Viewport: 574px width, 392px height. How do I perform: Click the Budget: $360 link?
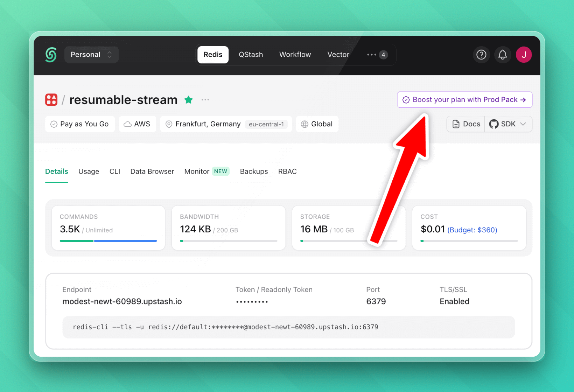click(x=472, y=230)
